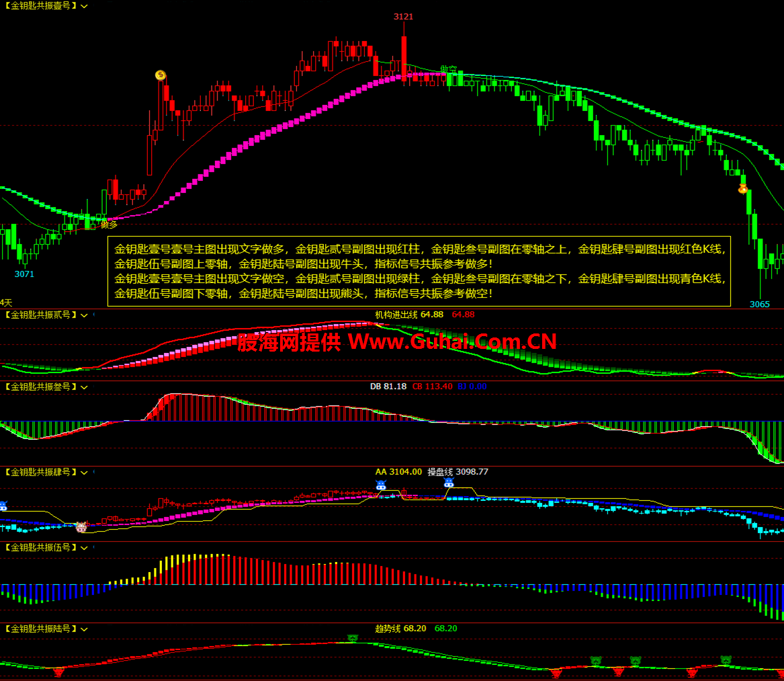Click the 4天 label at chart's left edge
784x681 pixels.
[x=6, y=303]
